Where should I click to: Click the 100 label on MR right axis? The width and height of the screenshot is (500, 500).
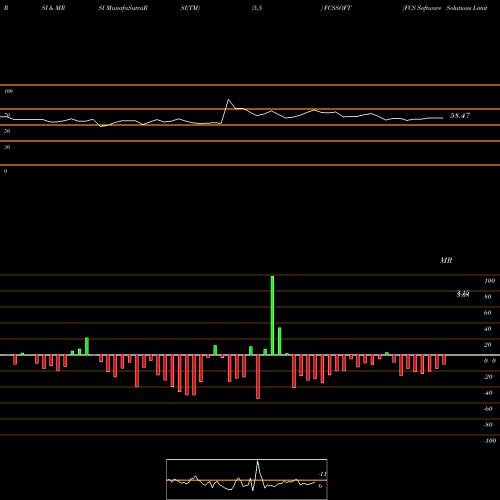(489, 281)
